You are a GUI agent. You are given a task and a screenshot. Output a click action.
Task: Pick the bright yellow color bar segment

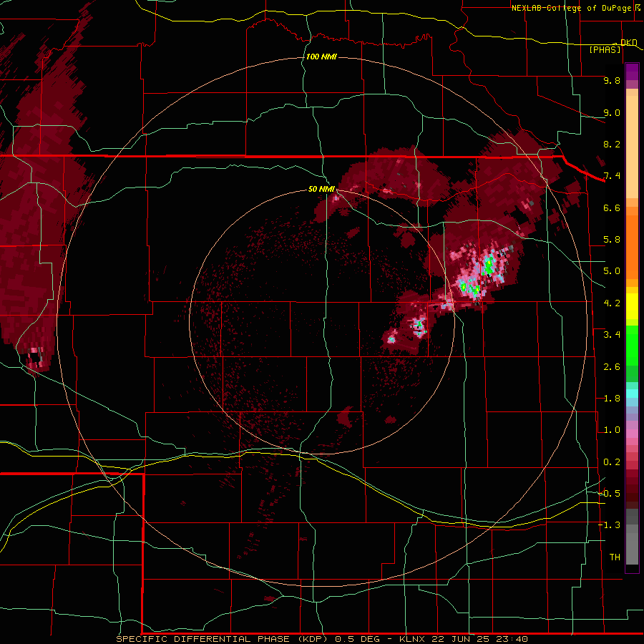click(632, 307)
